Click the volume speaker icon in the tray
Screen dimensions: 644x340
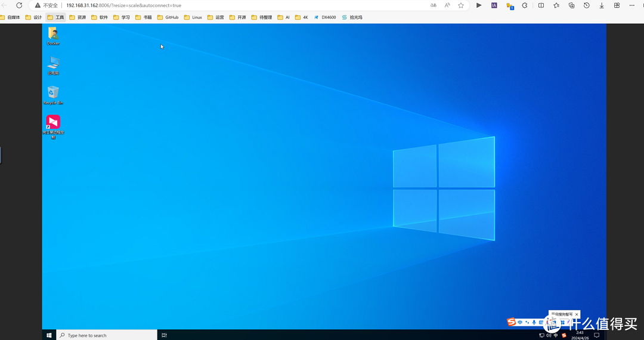click(549, 335)
